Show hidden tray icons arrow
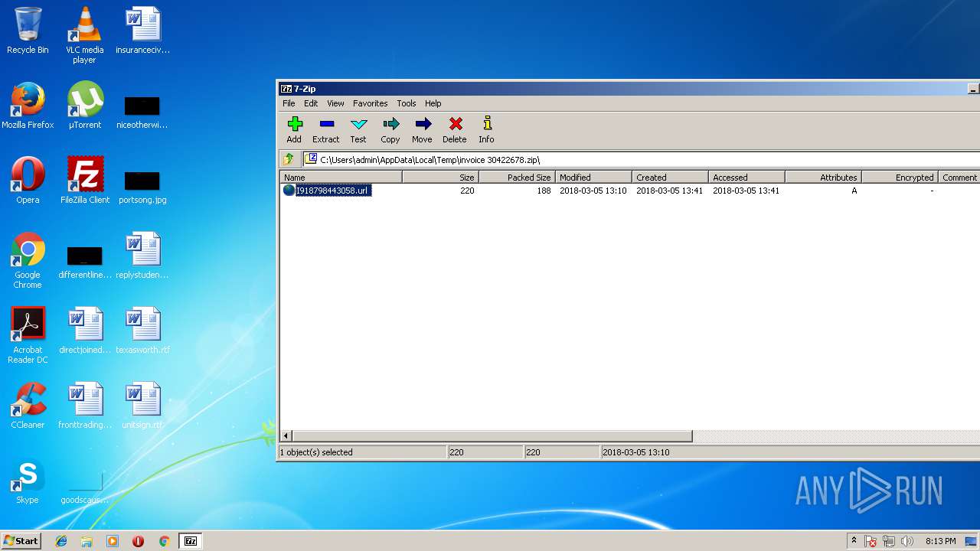Image resolution: width=980 pixels, height=551 pixels. [x=854, y=541]
